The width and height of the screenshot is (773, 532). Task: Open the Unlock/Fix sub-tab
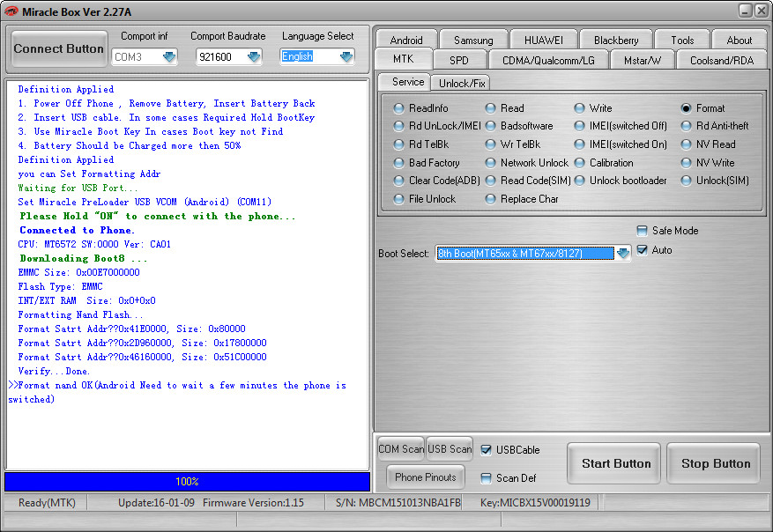pos(459,83)
